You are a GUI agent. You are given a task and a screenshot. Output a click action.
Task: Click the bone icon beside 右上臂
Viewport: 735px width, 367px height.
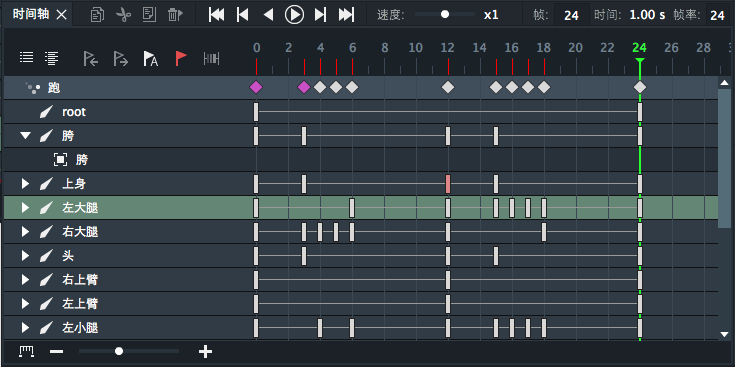coord(45,280)
